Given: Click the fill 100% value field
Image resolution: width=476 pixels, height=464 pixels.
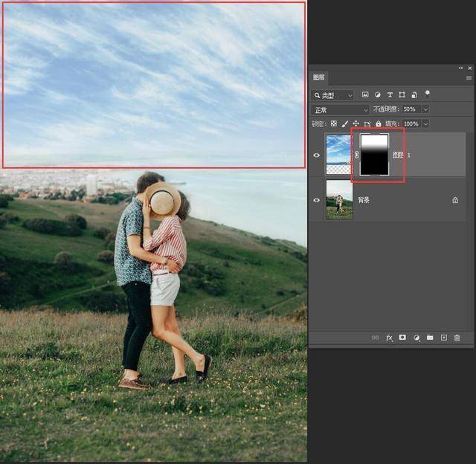Looking at the screenshot, I should (410, 123).
